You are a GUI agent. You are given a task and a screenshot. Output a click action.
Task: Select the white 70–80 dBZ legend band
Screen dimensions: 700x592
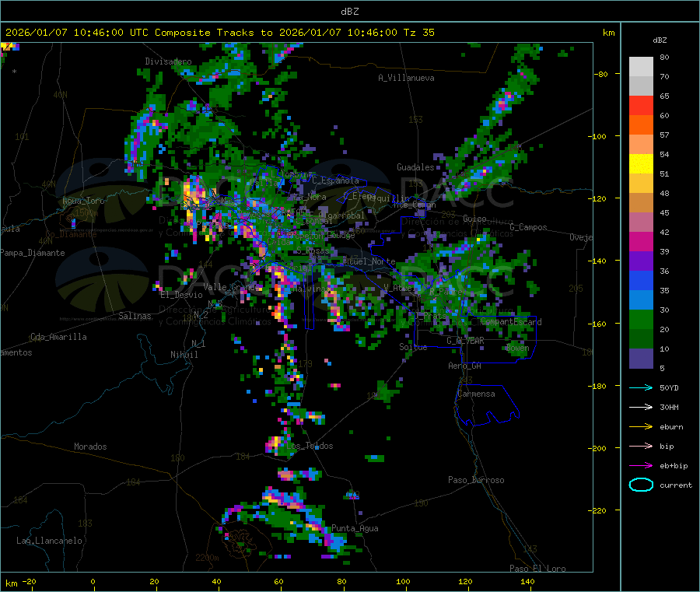point(641,67)
